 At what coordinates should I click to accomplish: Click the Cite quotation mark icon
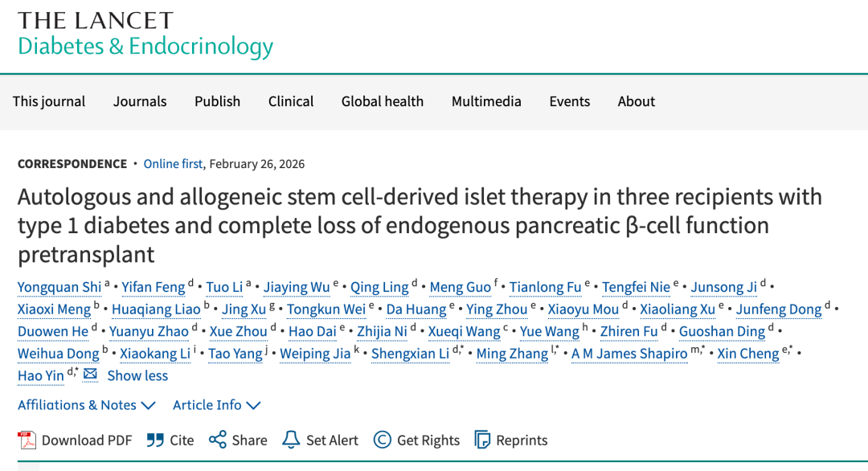click(x=155, y=440)
